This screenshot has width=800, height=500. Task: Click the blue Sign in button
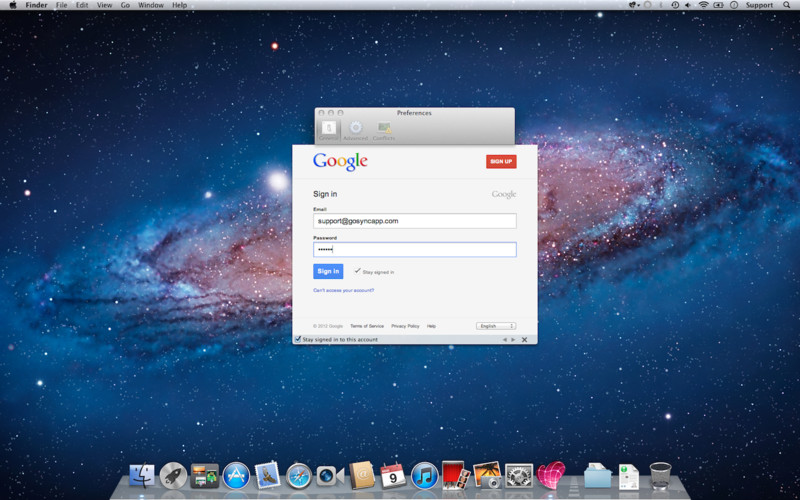[328, 271]
